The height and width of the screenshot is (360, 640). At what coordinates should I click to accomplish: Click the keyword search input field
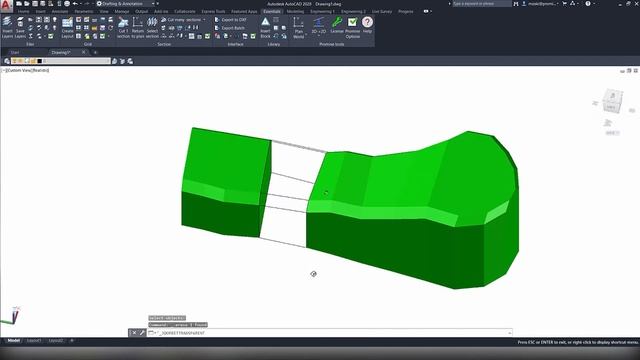(482, 3)
